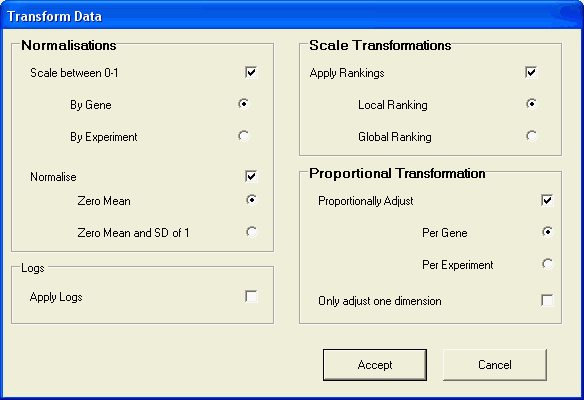This screenshot has height=400, width=584.
Task: Click the Zero Mean label text
Action: click(104, 201)
